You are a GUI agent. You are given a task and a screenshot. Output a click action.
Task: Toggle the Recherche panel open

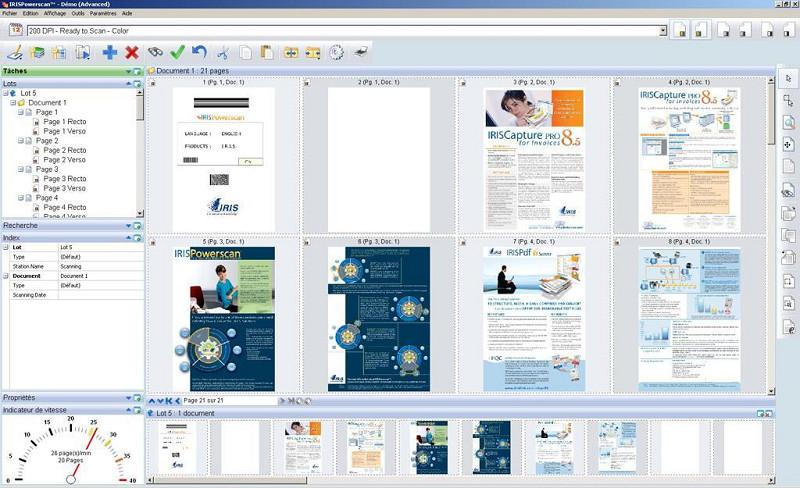click(129, 226)
